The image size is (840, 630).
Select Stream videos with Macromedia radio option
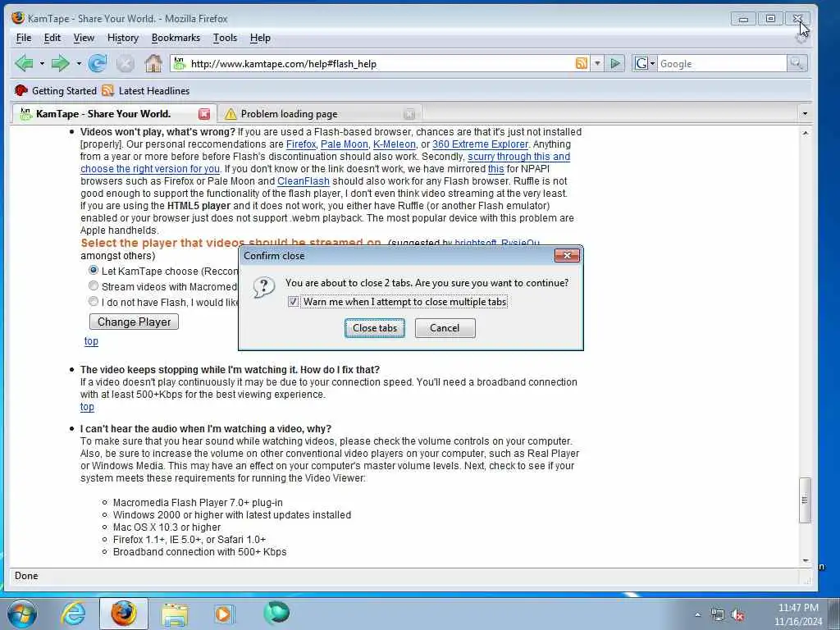pos(94,285)
